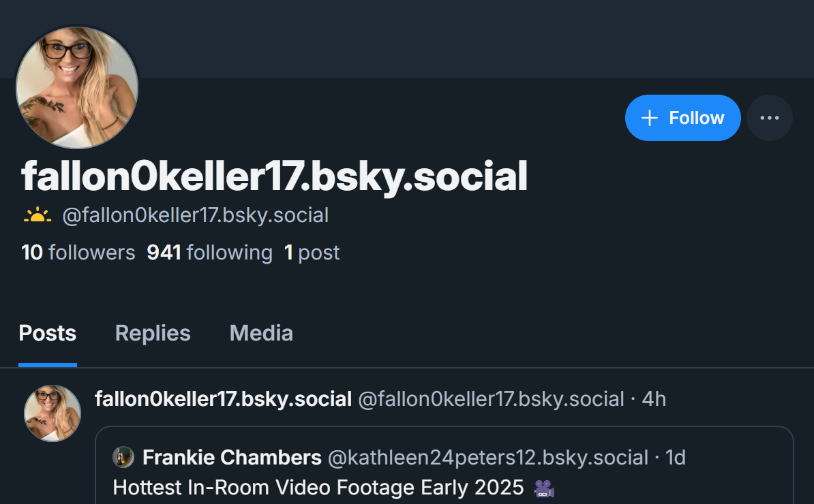Screen dimensions: 814x504
Task: Open Frankie Chambers' profile name link
Action: click(232, 458)
